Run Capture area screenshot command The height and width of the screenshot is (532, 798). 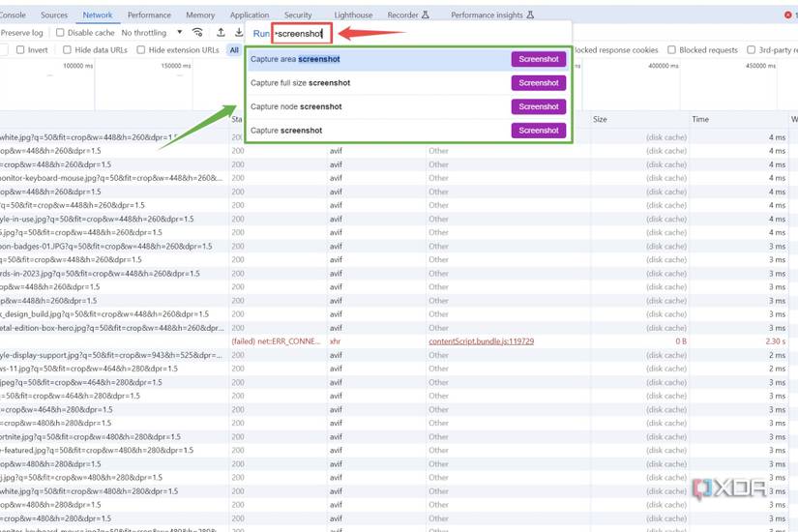pyautogui.click(x=409, y=59)
